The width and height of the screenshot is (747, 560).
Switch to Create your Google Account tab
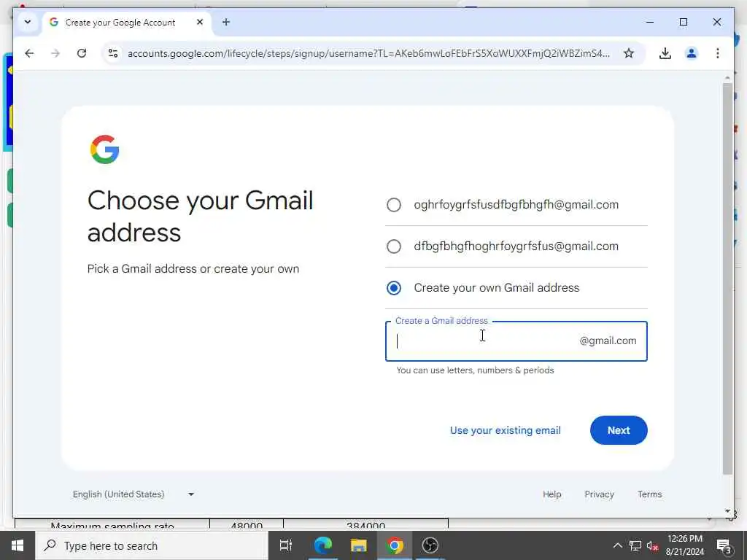tap(120, 23)
